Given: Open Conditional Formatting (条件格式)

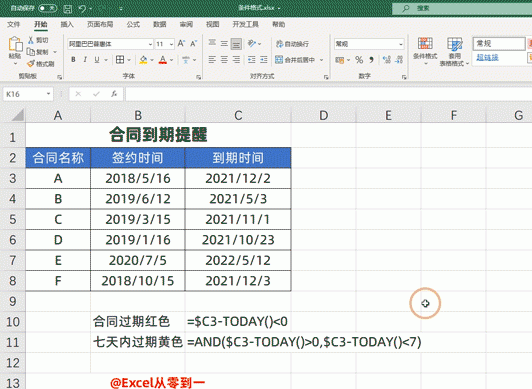Looking at the screenshot, I should [x=425, y=50].
